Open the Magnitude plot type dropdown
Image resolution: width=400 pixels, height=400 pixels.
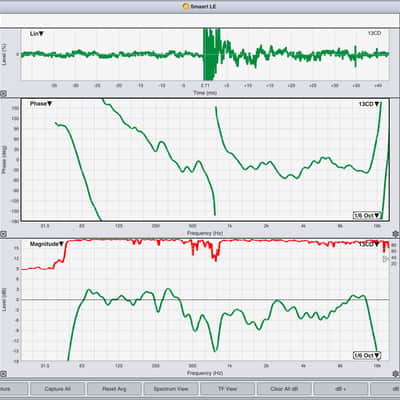pos(47,244)
